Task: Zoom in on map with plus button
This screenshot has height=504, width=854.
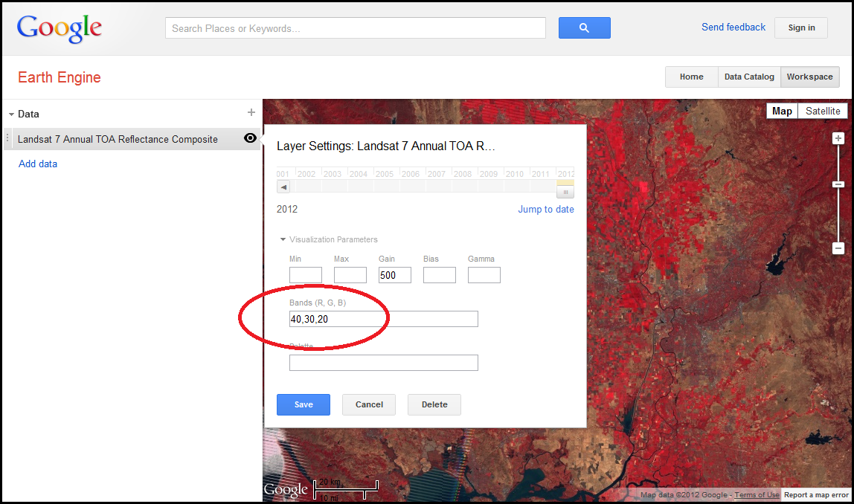Action: pyautogui.click(x=838, y=138)
